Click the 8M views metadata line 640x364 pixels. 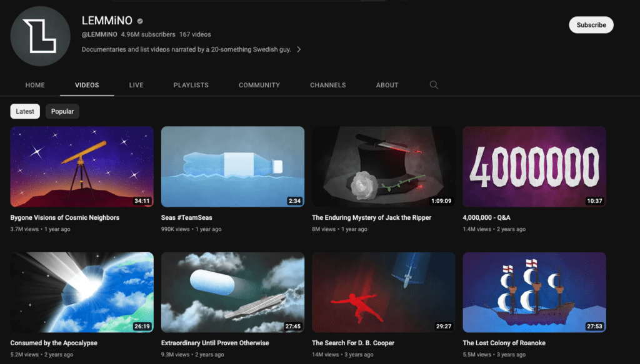coord(339,229)
